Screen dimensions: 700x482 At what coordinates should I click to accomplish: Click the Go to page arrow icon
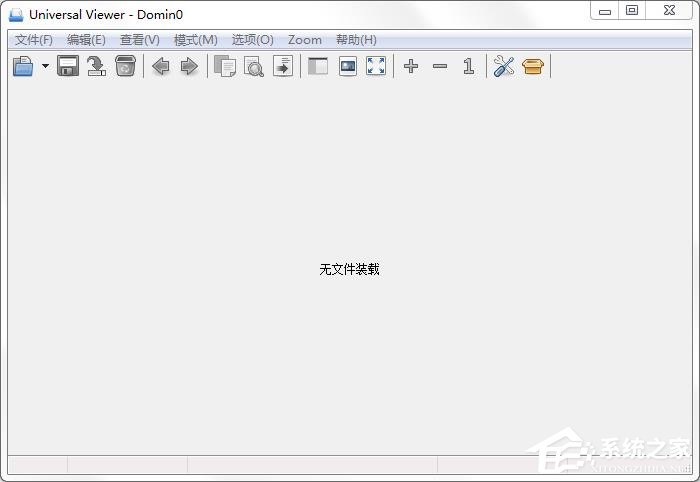coord(283,67)
